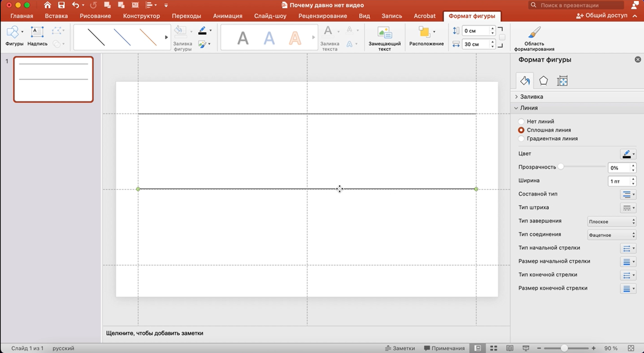Click the shape effects icon below the pen
Screen dimensions: 644x353
coord(202,44)
